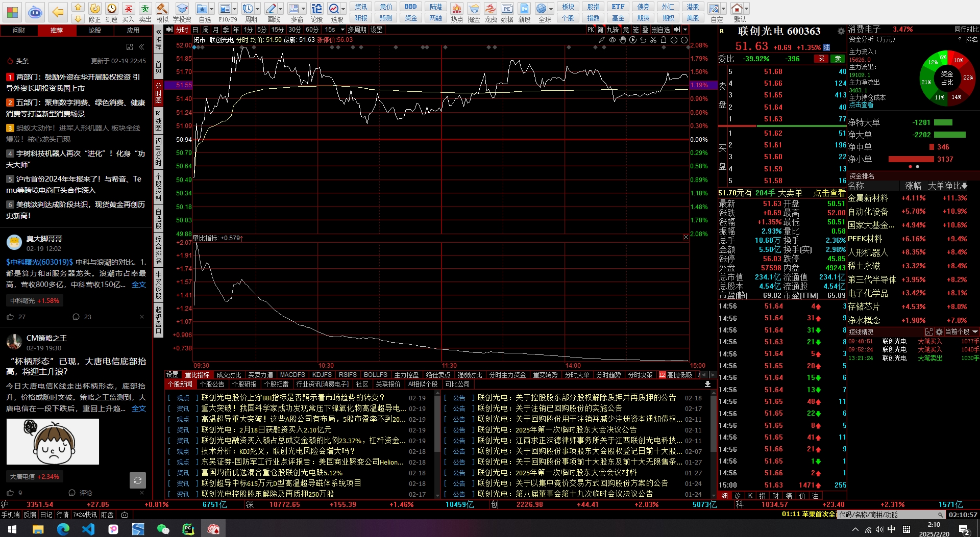Open the 测速 speed test clock icon

[112, 12]
